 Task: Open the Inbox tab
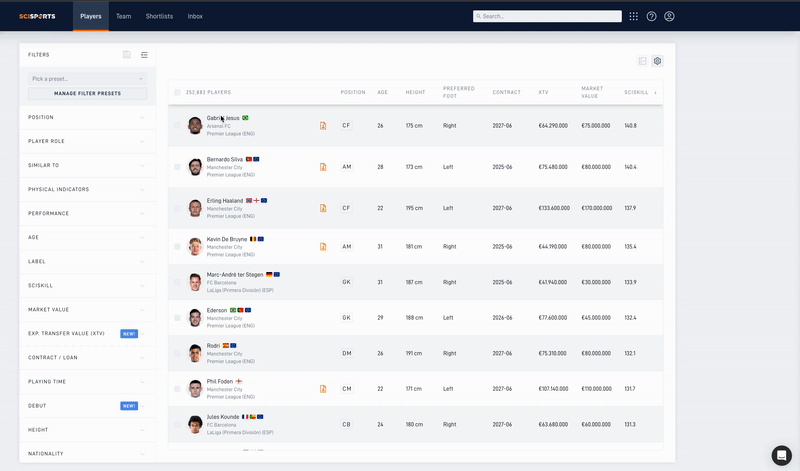click(195, 16)
